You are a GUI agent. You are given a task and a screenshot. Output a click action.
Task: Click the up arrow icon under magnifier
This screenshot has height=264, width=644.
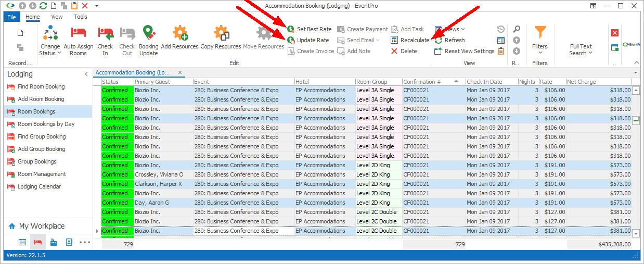(517, 40)
